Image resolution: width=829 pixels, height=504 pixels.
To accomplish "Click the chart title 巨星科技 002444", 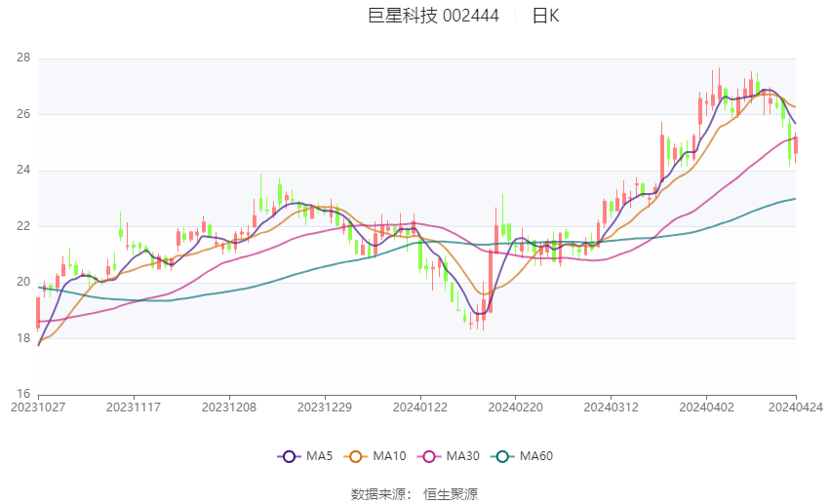I will [433, 16].
